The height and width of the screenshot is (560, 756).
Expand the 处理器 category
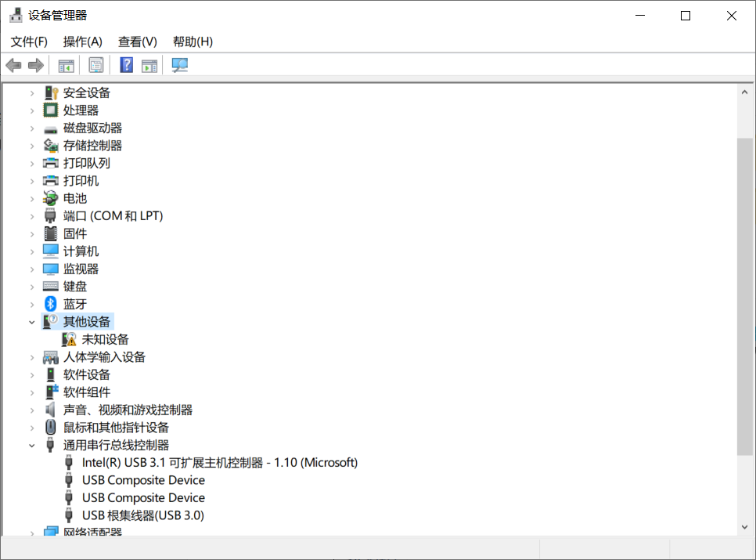pyautogui.click(x=31, y=110)
